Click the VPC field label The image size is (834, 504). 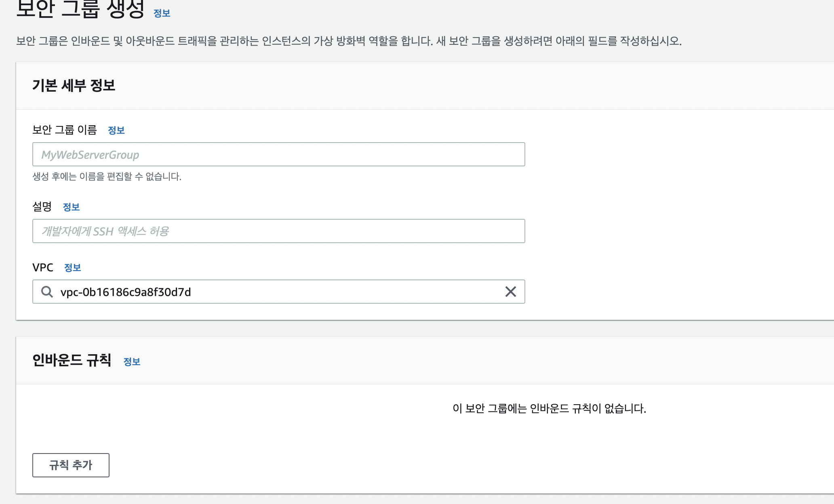coord(42,267)
